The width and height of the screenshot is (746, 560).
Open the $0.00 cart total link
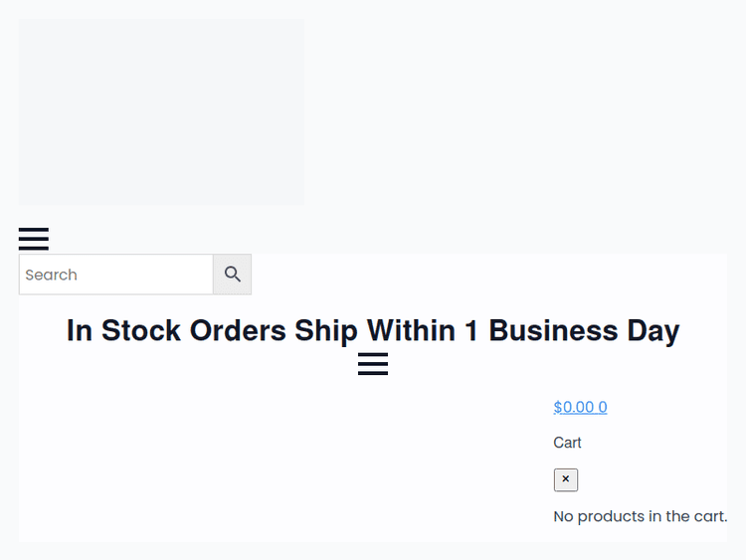[580, 407]
